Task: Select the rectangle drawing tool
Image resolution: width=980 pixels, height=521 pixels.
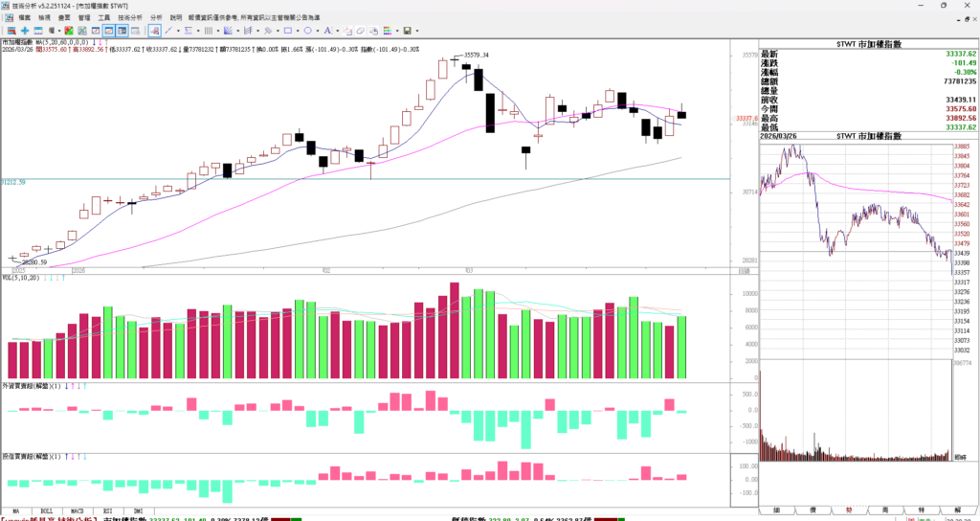Action: [286, 31]
